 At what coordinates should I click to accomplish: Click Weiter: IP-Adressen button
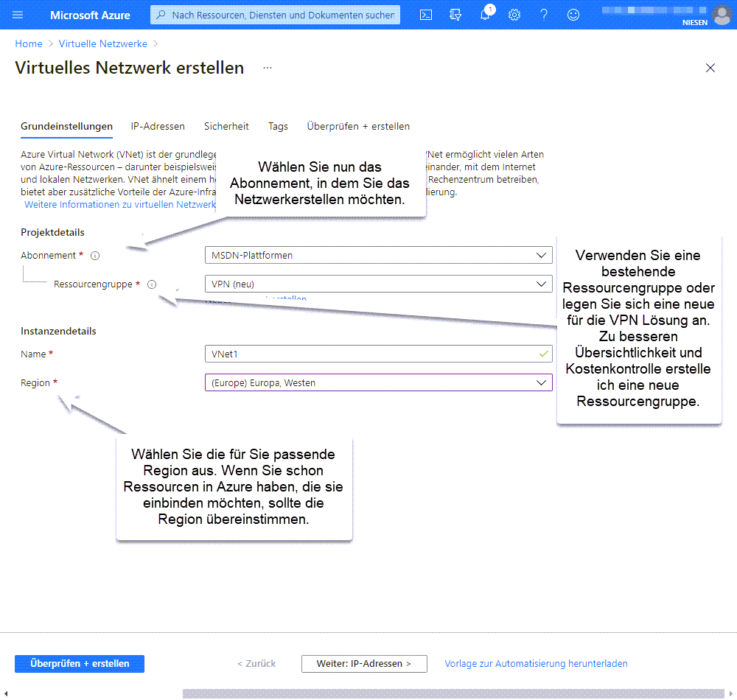click(364, 663)
